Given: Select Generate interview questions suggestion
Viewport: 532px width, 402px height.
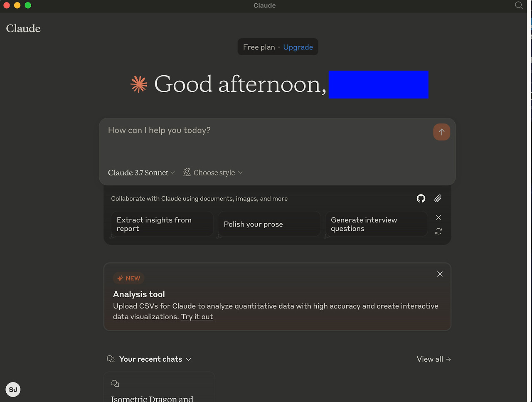Looking at the screenshot, I should (x=377, y=224).
